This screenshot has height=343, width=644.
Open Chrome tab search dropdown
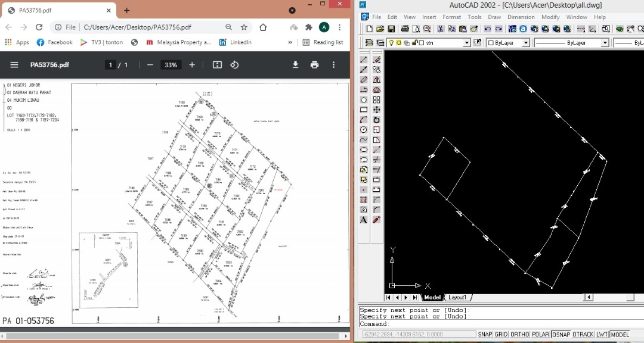[292, 10]
